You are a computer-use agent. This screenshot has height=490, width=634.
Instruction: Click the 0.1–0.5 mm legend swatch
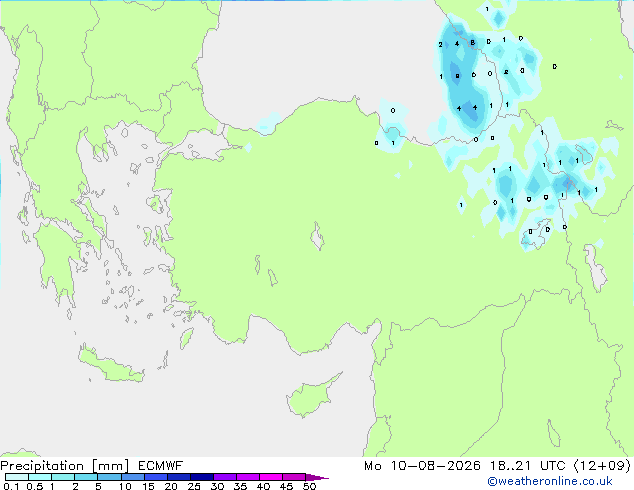click(17, 477)
